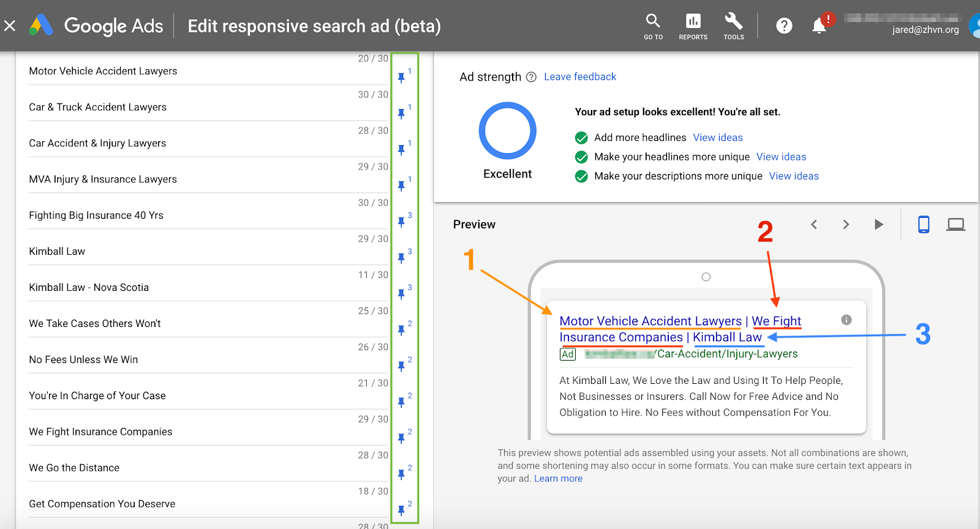Show the next ad preview
Screen dimensions: 980x529
[x=846, y=225]
